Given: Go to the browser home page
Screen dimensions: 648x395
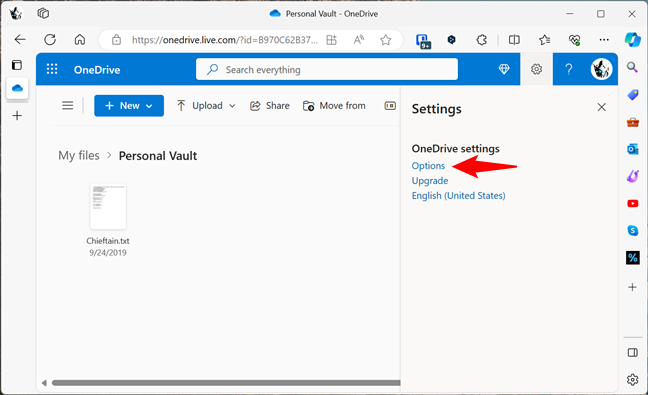Looking at the screenshot, I should (x=80, y=40).
